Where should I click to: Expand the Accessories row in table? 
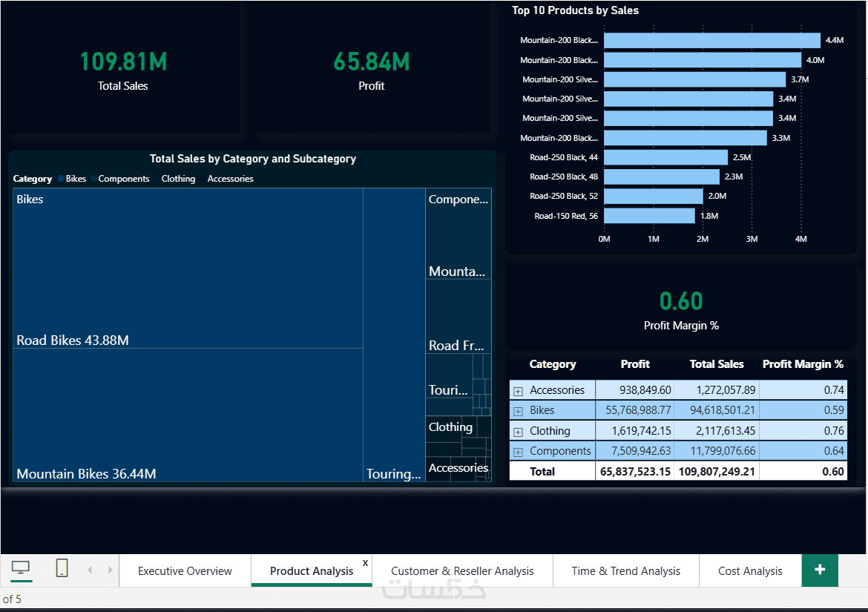(518, 391)
